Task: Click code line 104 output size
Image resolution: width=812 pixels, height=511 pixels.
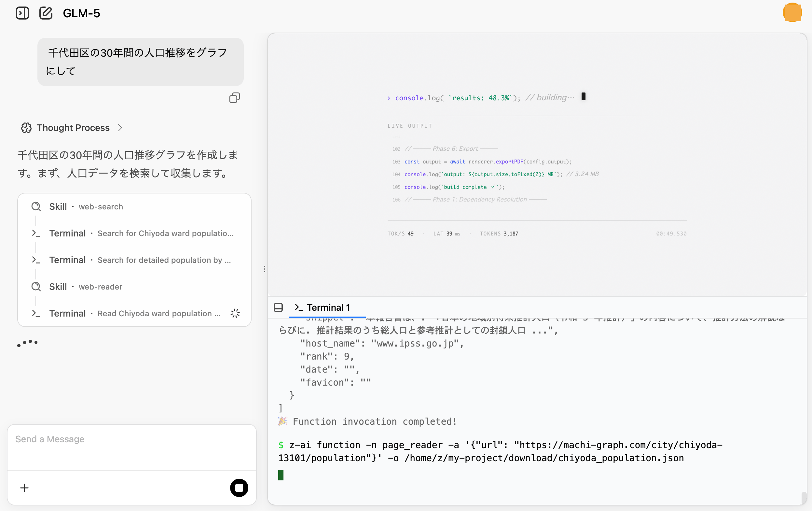Action: [495, 174]
